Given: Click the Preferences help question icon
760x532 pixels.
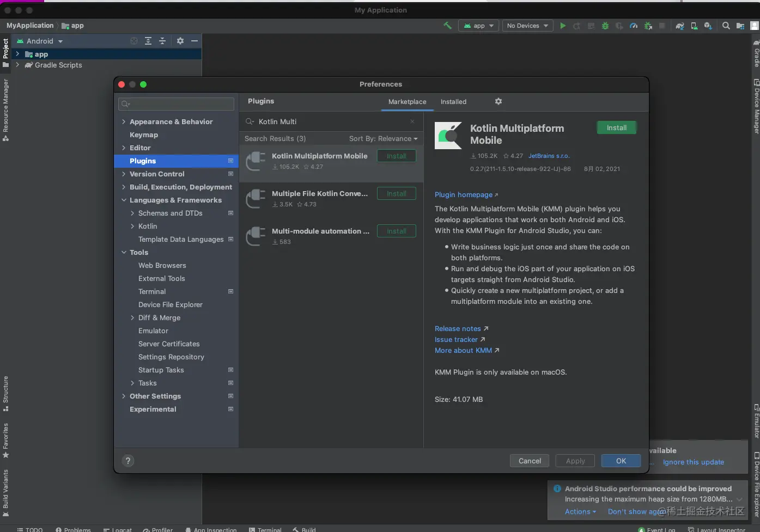Looking at the screenshot, I should coord(128,461).
